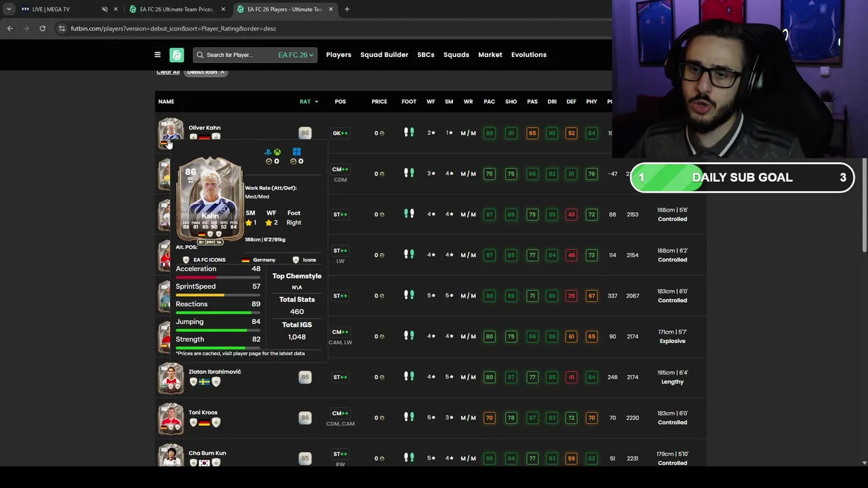Open the hamburger menu beside Futbin logo

[x=157, y=55]
